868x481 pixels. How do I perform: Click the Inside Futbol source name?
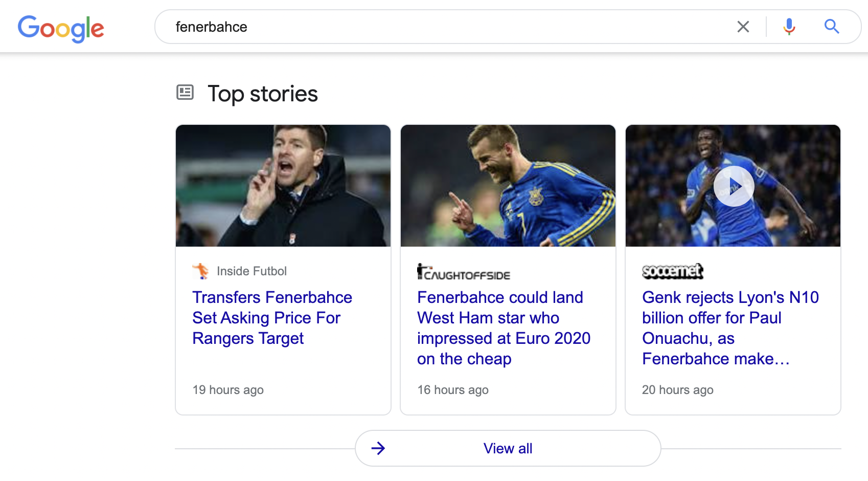(252, 271)
